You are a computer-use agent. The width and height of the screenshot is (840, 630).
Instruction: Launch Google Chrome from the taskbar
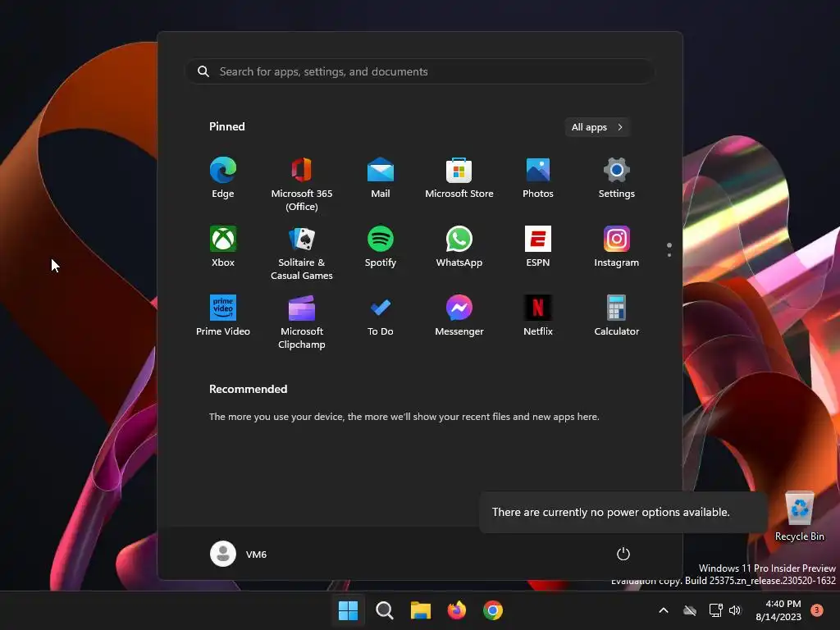click(493, 610)
